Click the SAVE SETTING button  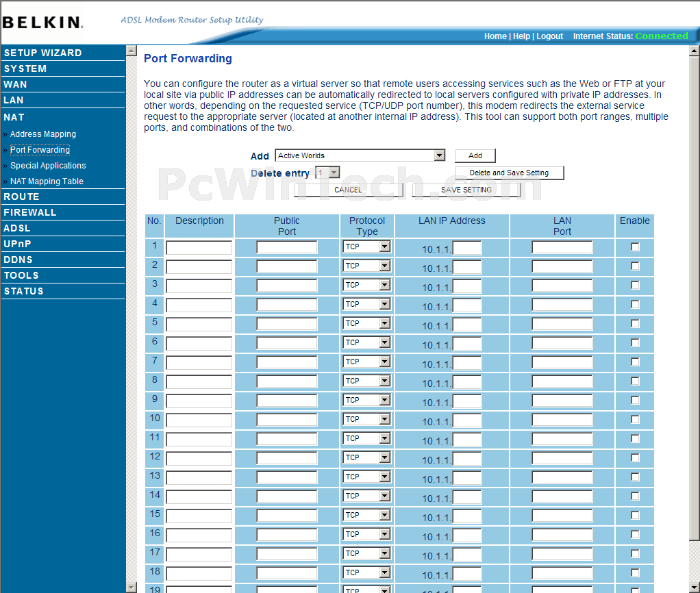click(x=466, y=190)
